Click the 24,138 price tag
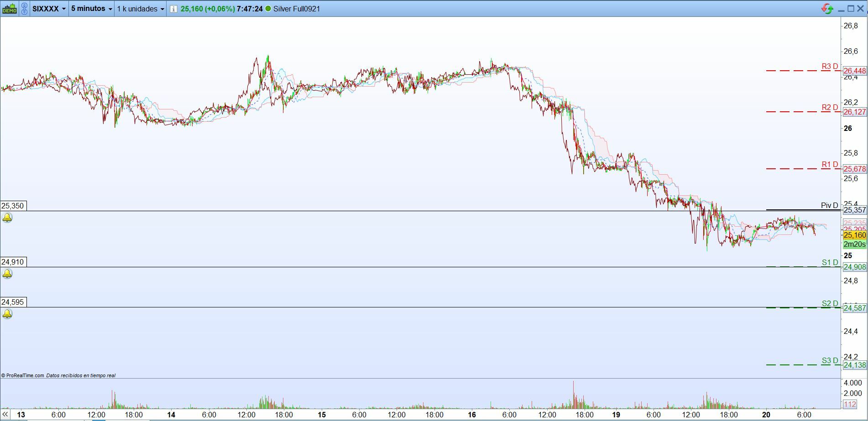Screen dimensions: 868x421 pos(855,365)
